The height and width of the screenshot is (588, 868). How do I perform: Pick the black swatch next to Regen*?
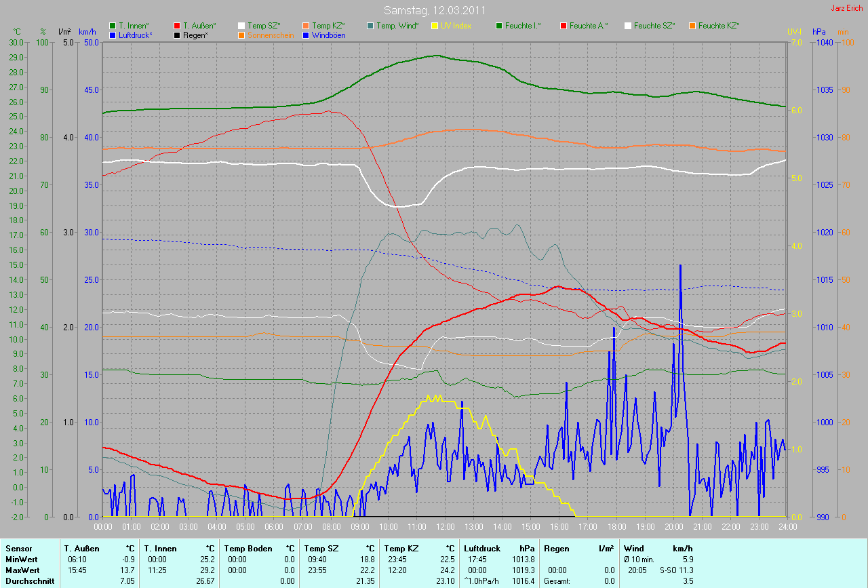coord(178,35)
